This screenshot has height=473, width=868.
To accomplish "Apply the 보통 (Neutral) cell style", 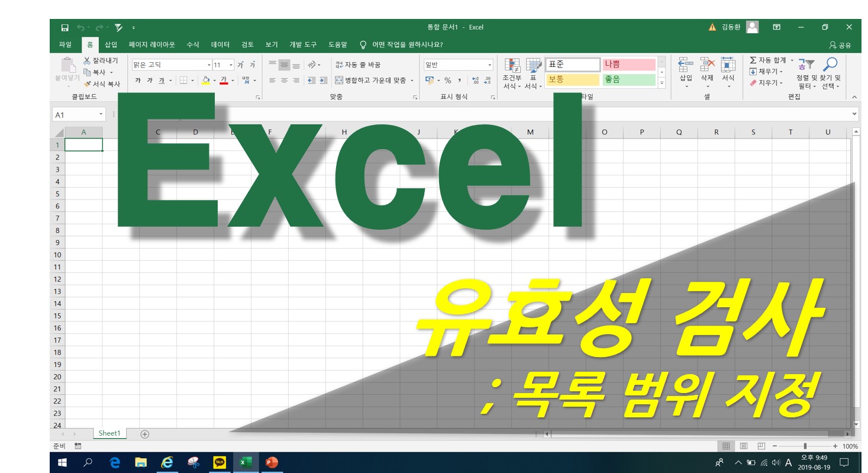I will click(x=573, y=80).
